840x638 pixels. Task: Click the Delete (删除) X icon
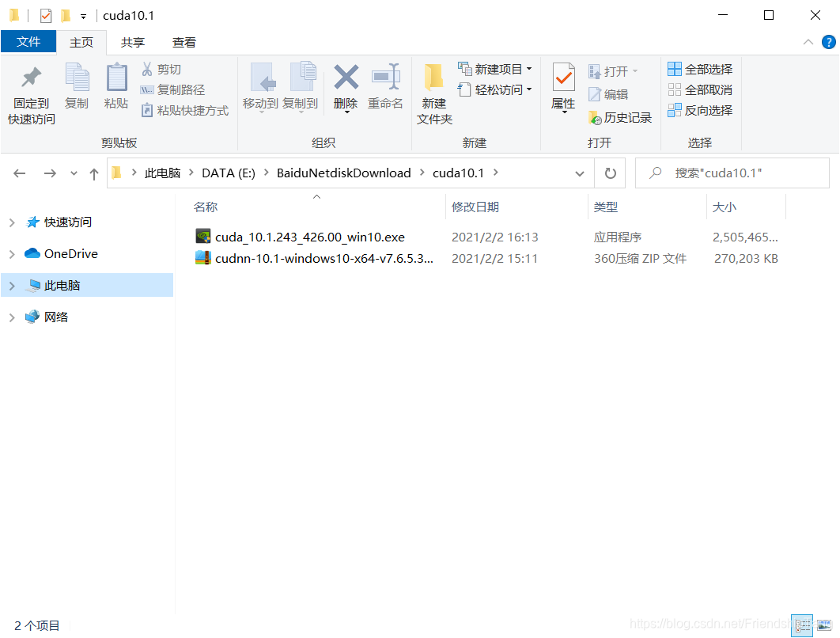(x=346, y=78)
